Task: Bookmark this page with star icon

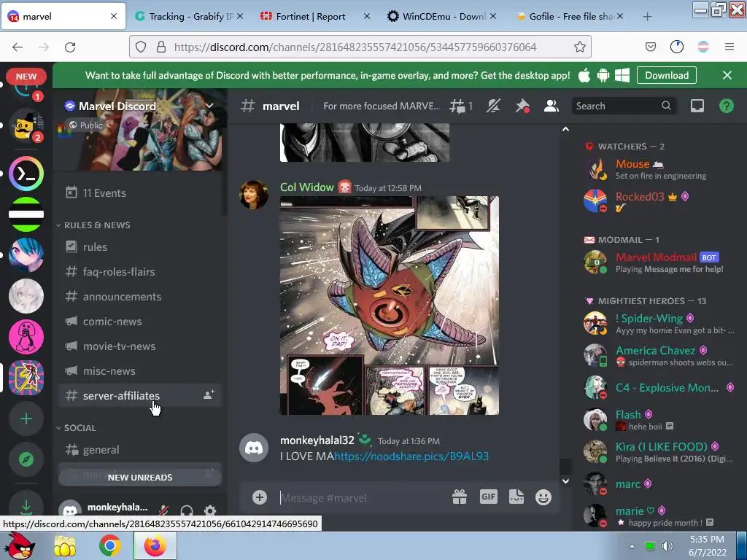Action: pyautogui.click(x=579, y=47)
